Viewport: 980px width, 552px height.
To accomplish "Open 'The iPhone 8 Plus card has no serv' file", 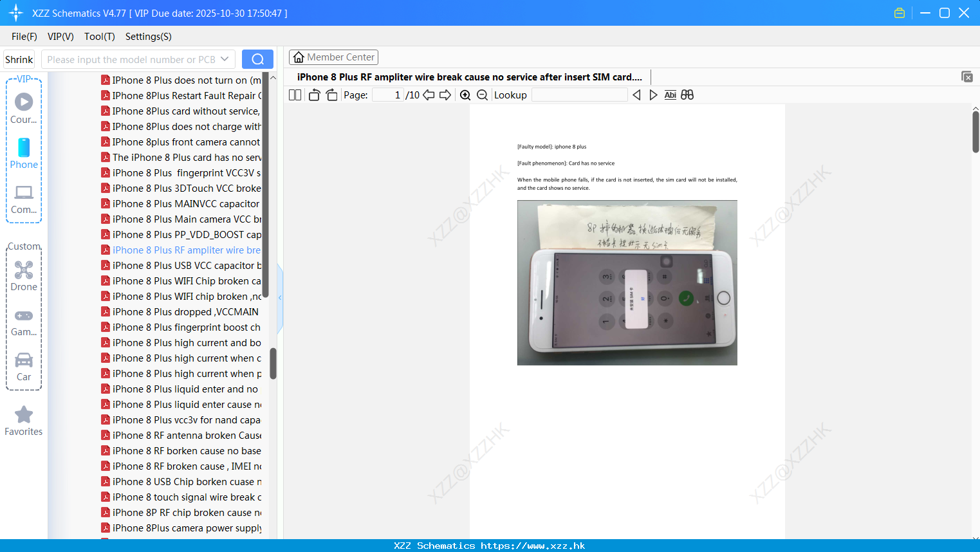I will pos(181,158).
